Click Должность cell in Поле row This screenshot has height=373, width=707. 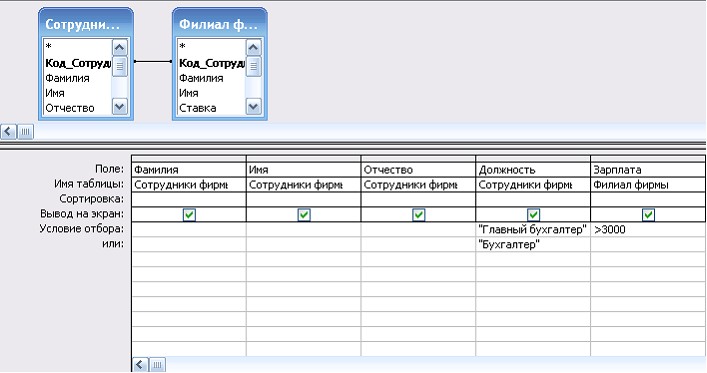tap(533, 170)
